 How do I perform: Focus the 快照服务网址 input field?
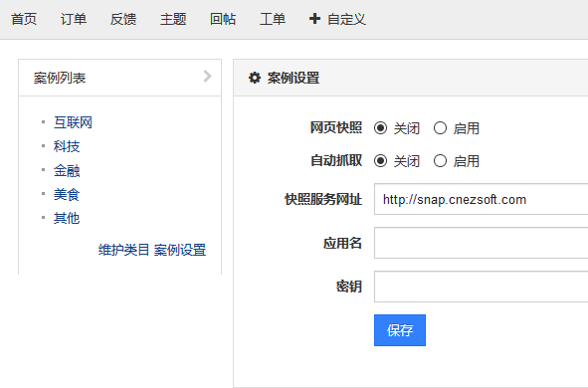pos(482,199)
